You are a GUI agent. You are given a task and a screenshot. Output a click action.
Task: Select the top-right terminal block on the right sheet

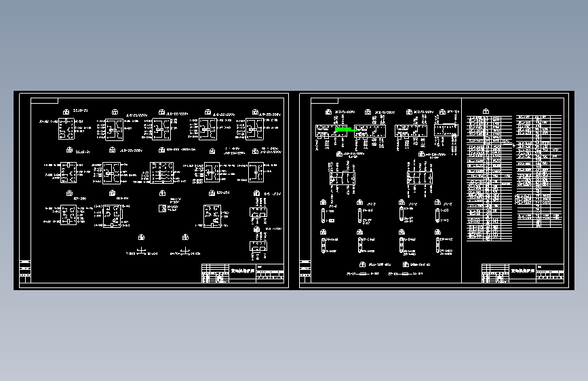[x=446, y=129]
